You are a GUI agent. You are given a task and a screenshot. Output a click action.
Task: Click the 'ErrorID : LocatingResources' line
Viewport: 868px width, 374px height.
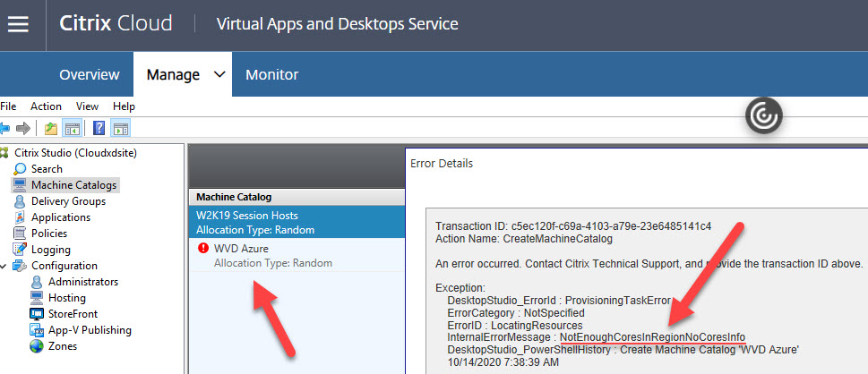point(515,325)
